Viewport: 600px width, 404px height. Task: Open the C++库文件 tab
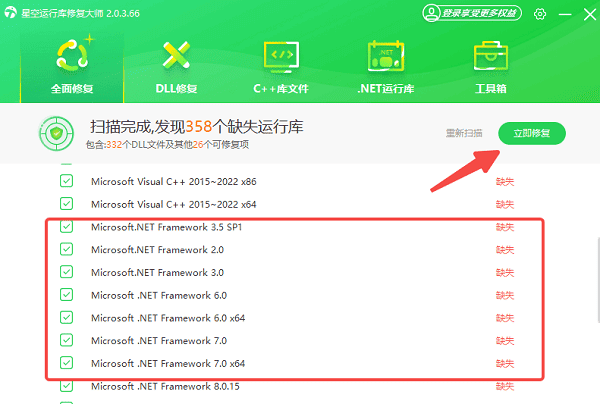click(281, 68)
